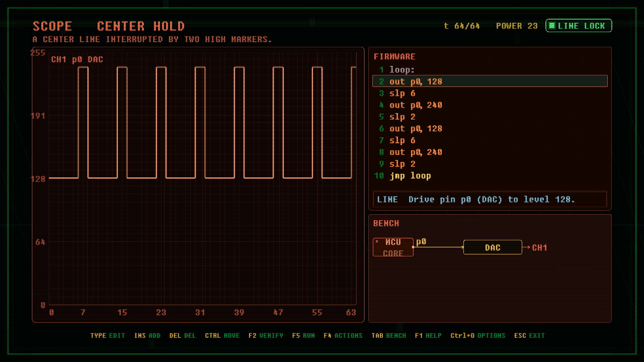The image size is (644, 362).
Task: Select firmware line 5 'slp 2'
Action: (x=490, y=117)
